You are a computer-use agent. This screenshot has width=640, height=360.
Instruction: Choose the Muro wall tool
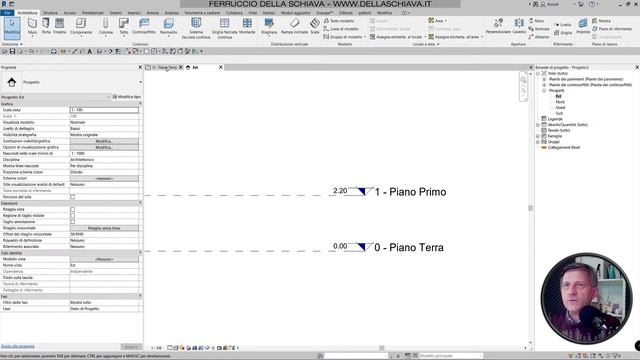(x=32, y=27)
